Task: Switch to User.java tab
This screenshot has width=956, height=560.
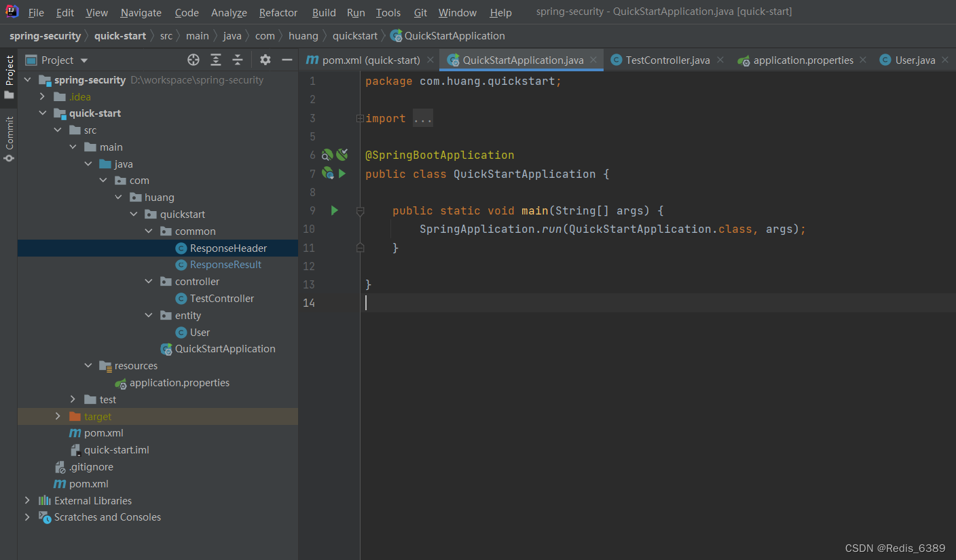Action: (915, 60)
